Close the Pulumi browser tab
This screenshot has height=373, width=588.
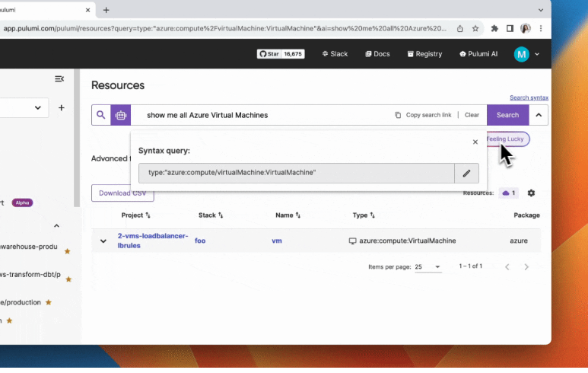(87, 10)
